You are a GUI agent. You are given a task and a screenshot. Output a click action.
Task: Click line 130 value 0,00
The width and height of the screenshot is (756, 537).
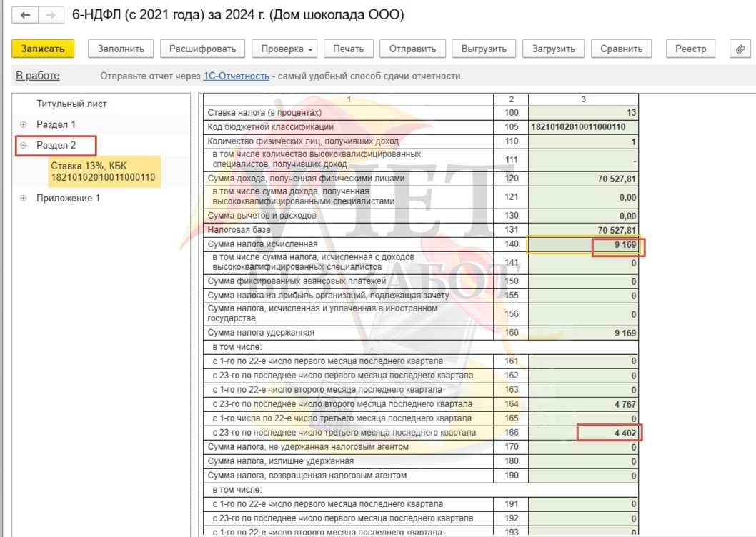[583, 216]
